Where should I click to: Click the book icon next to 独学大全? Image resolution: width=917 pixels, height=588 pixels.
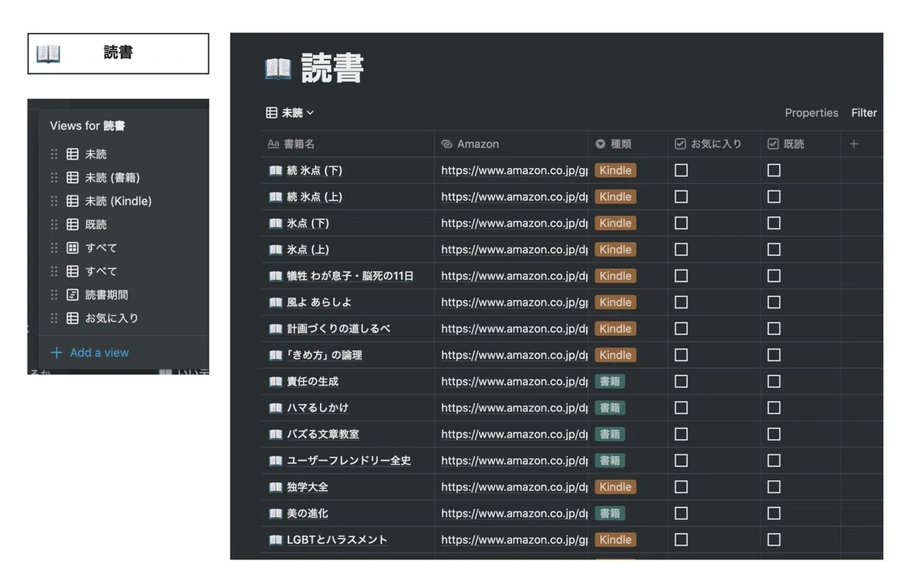tap(275, 486)
